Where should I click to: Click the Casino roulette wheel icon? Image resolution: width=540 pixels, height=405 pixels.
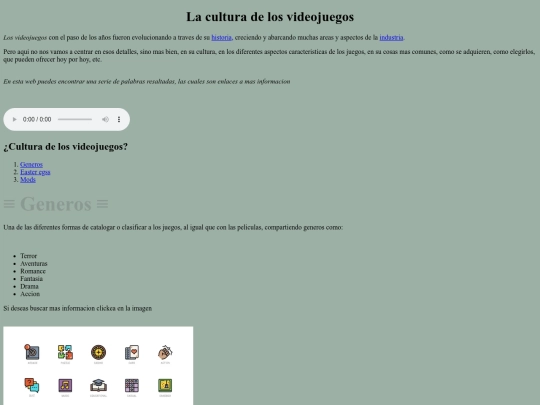tap(98, 352)
